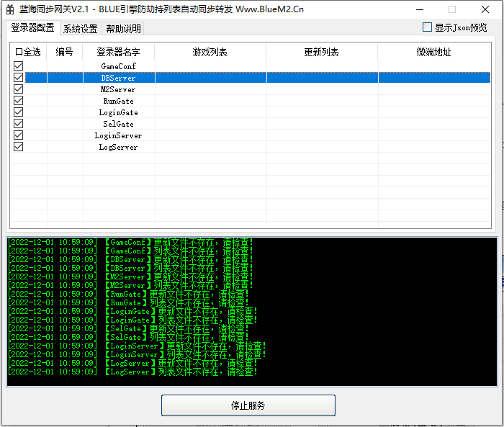Click log line 【M2Server】更新文件不存在
Viewport: 504px width, 427px height.
[130, 277]
